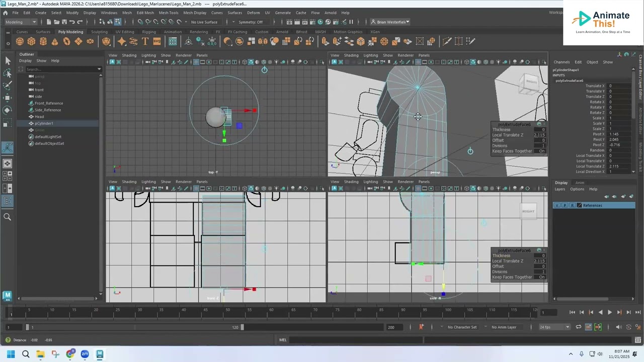Select the Multi-Cut knife tool on the shelf
This screenshot has width=644, height=362.
446,41
